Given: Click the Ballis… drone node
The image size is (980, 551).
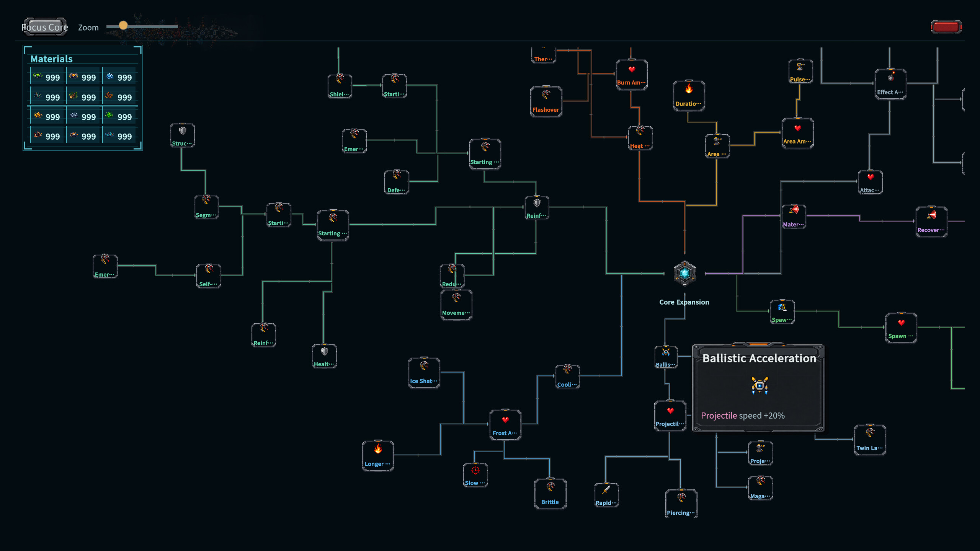Looking at the screenshot, I should [665, 357].
